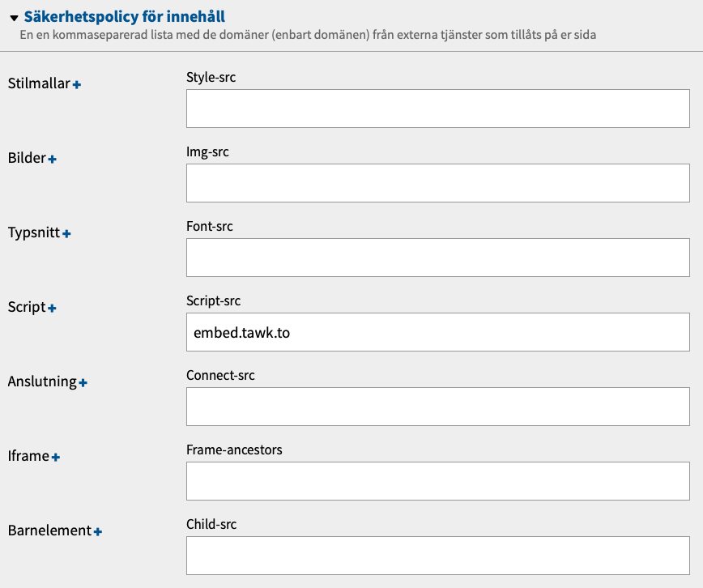Screen dimensions: 703x588
Task: Click the Barnelement label text
Action: click(x=49, y=530)
